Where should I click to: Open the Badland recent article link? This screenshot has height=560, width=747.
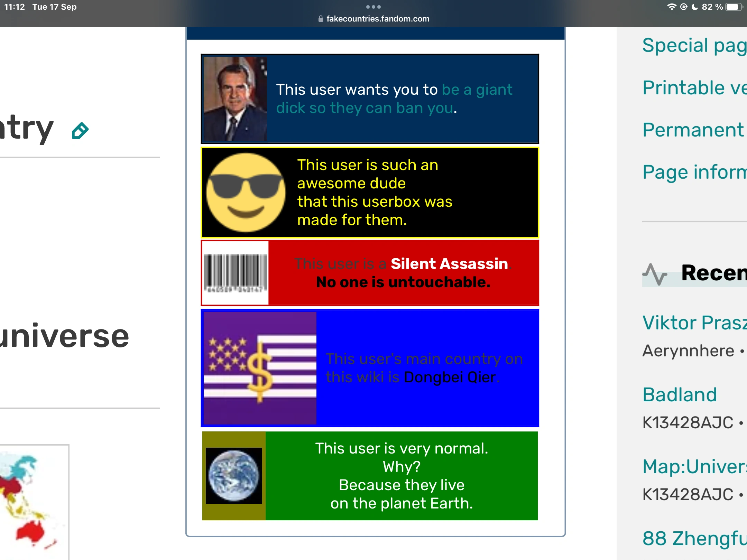(680, 394)
